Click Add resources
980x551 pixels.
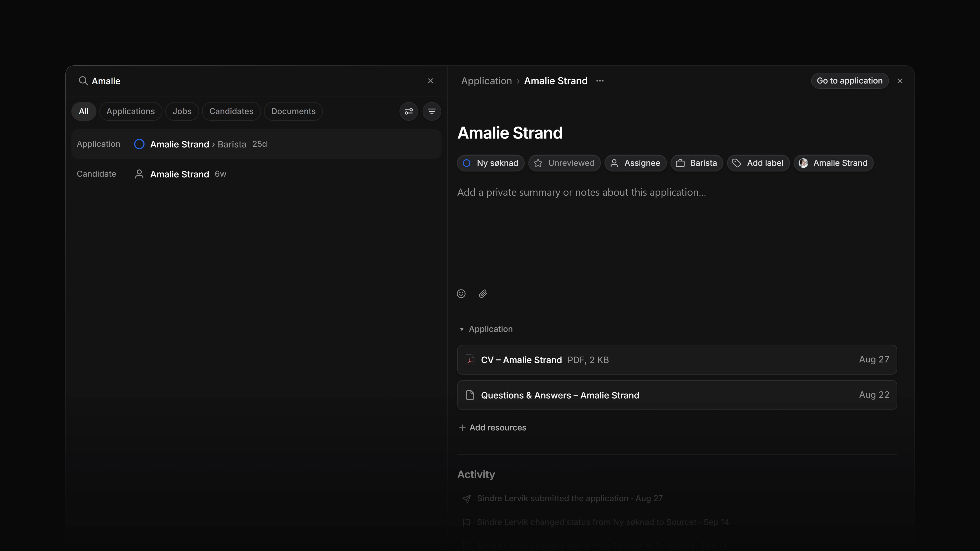tap(493, 428)
